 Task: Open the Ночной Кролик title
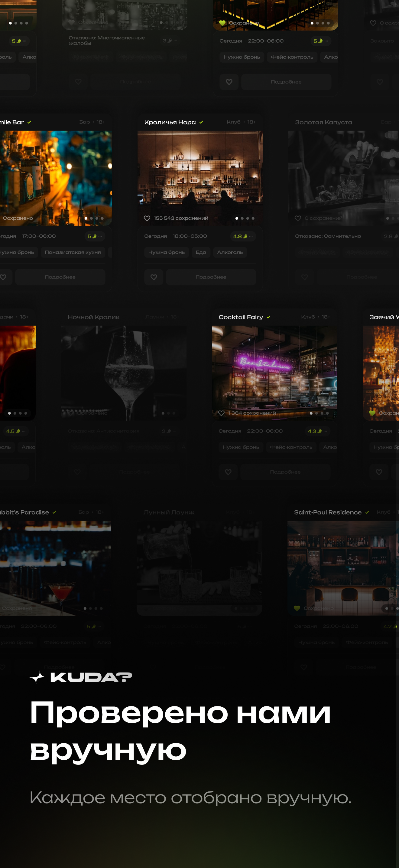pyautogui.click(x=93, y=317)
